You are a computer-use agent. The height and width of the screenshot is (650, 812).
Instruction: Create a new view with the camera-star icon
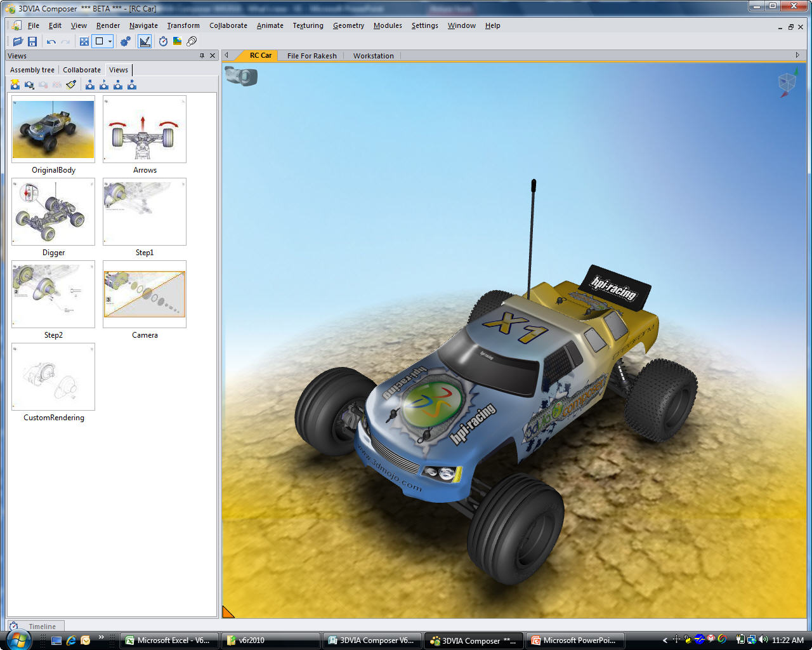click(x=15, y=84)
